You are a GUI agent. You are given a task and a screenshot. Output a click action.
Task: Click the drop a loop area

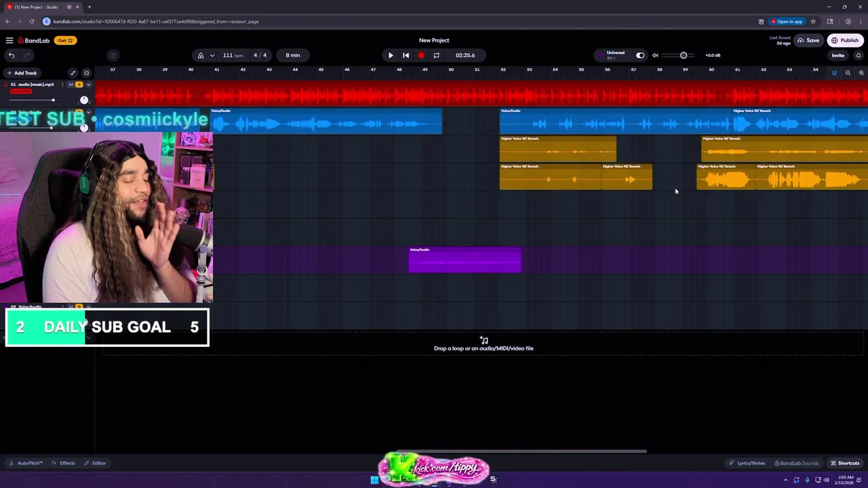point(484,344)
